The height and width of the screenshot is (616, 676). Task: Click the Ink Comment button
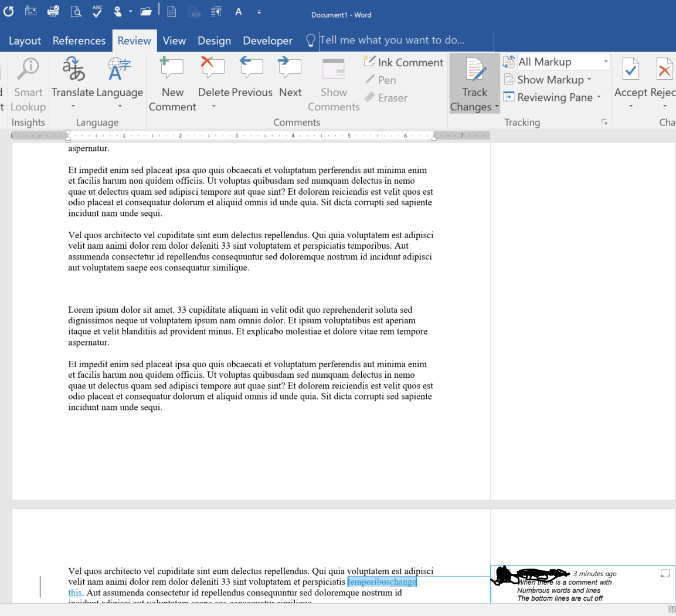click(x=403, y=62)
